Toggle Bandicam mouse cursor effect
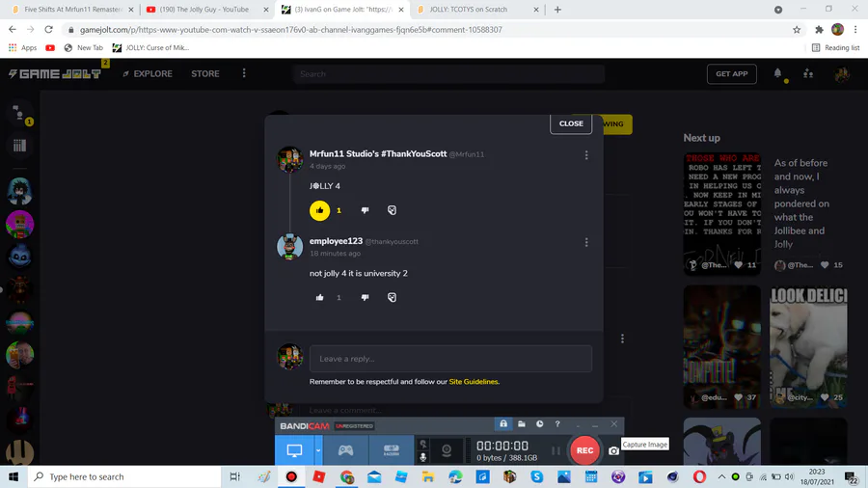This screenshot has width=868, height=488. [x=423, y=445]
